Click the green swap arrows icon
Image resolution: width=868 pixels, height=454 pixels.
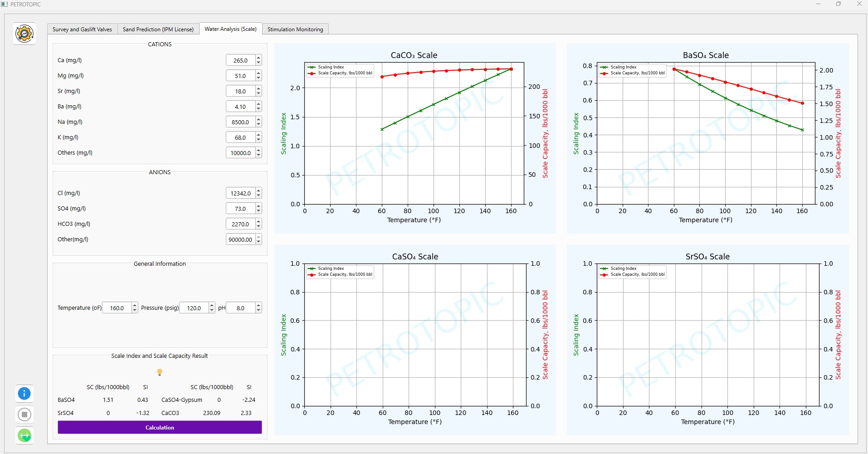(x=24, y=435)
